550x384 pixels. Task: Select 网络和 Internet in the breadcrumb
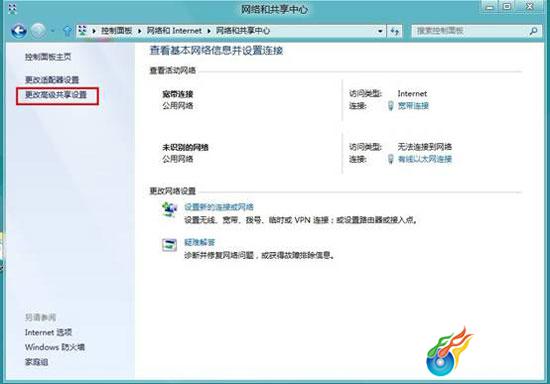[x=174, y=31]
